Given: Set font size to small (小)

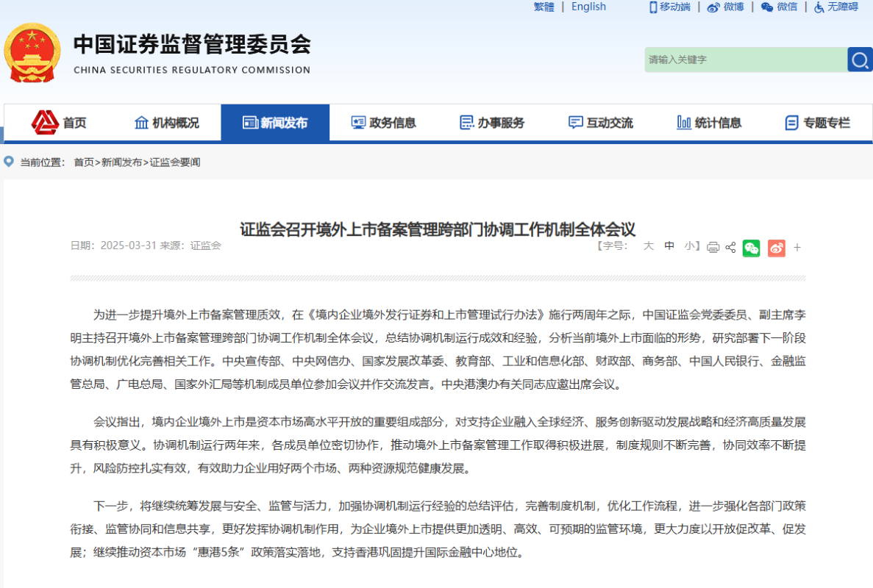Looking at the screenshot, I should click(x=689, y=246).
